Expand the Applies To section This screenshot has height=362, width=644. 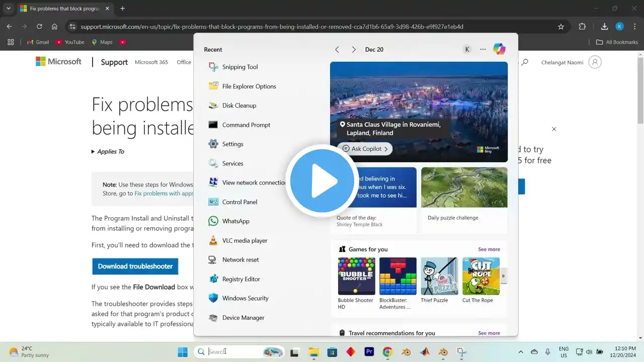click(108, 151)
